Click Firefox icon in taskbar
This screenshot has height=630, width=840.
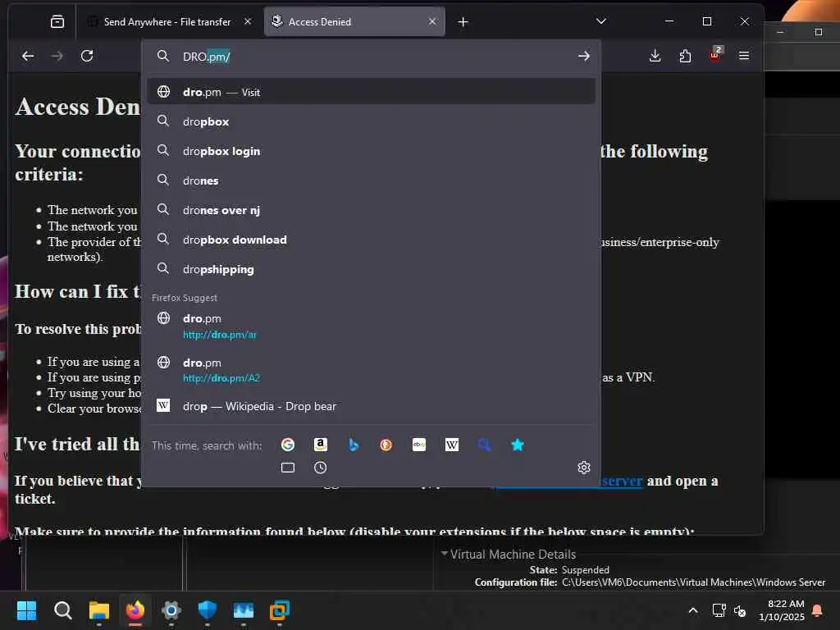135,610
